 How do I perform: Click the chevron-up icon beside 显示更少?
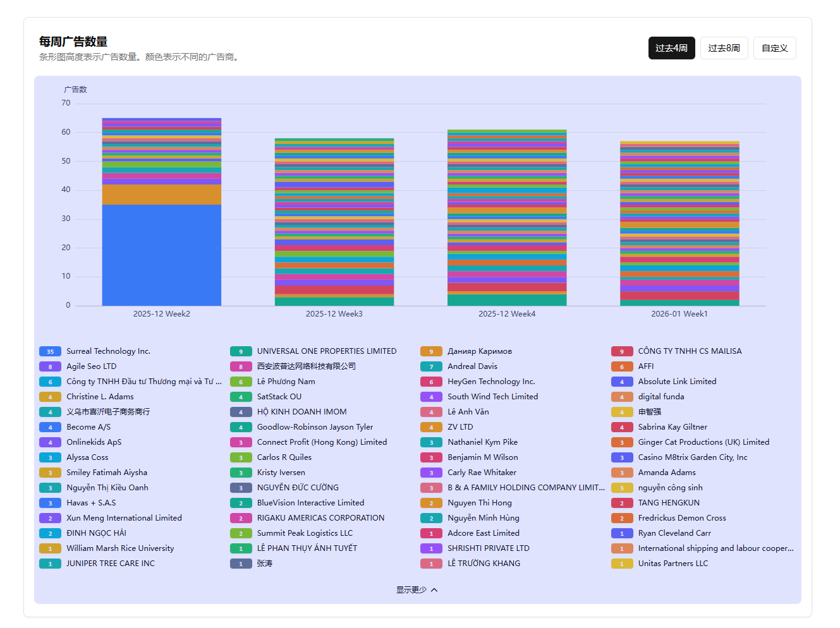tap(434, 589)
